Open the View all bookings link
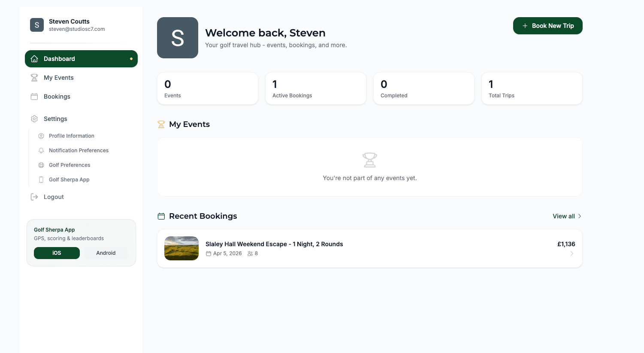 (x=563, y=216)
